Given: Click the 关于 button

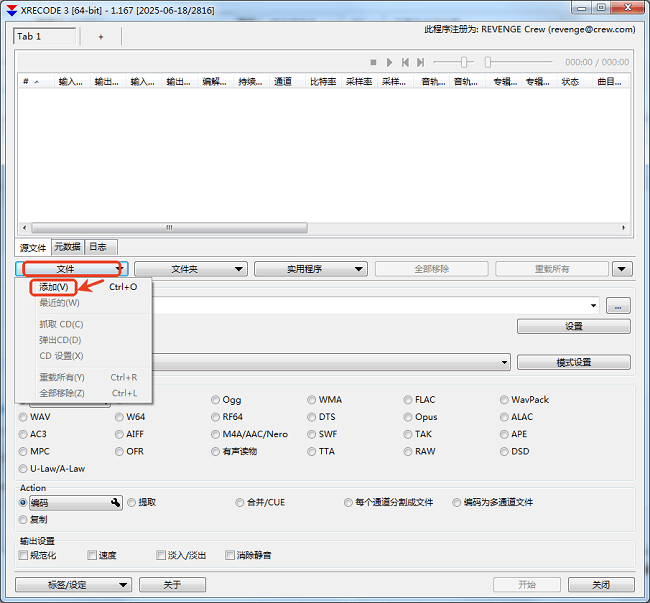Looking at the screenshot, I should (172, 585).
